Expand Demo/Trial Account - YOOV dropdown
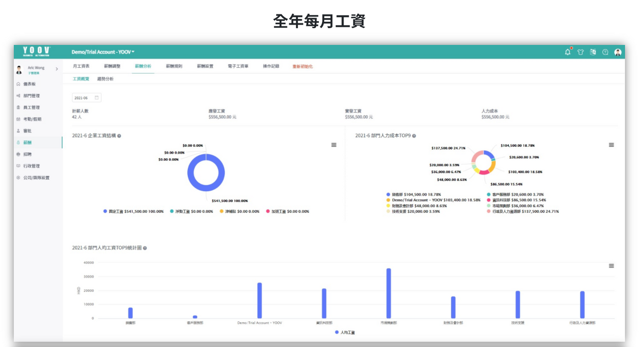 click(103, 52)
